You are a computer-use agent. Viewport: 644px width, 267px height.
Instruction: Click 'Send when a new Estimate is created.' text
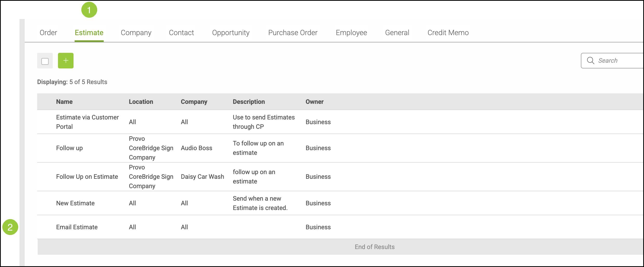260,203
